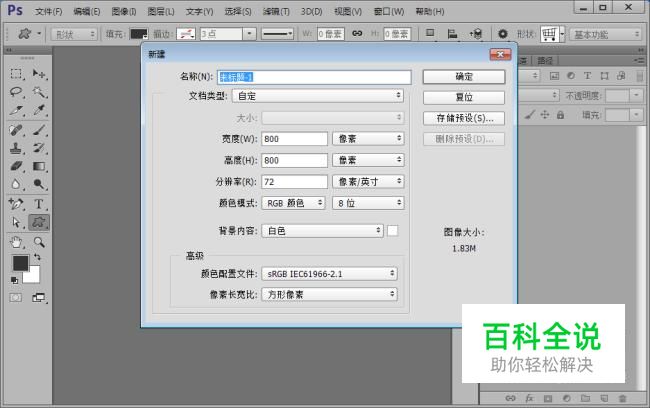The height and width of the screenshot is (408, 650).
Task: Select the Lasso tool
Action: [x=16, y=92]
